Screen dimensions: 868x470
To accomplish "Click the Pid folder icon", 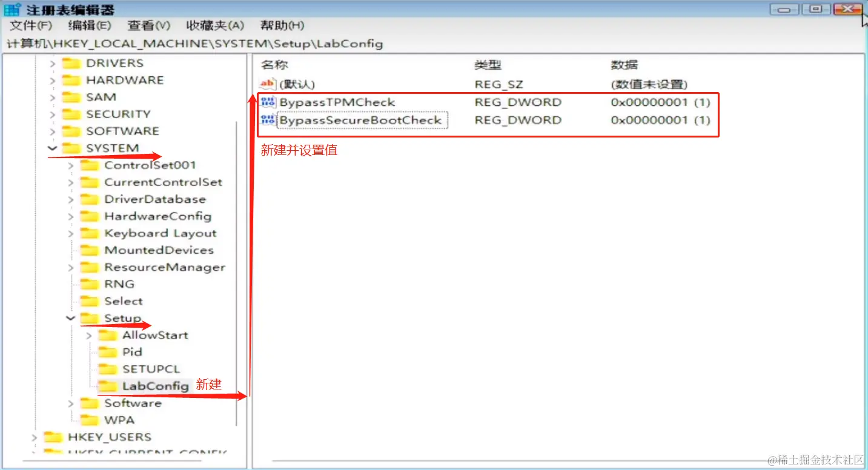I will tap(108, 351).
